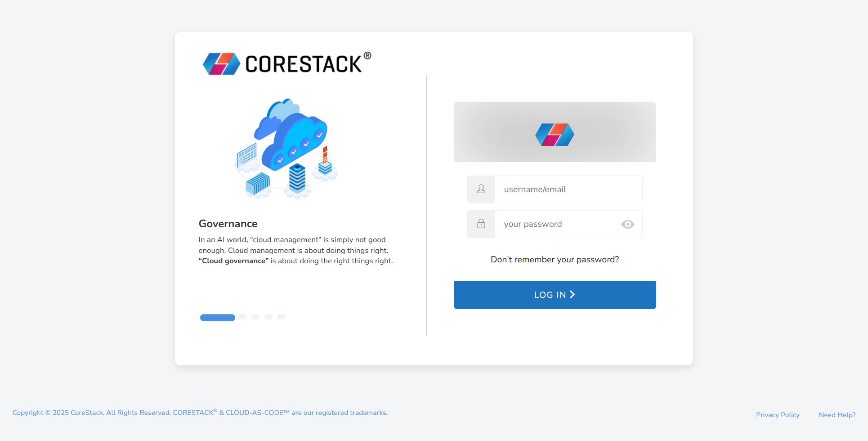Jump to the last carousel slide dot

pos(282,317)
